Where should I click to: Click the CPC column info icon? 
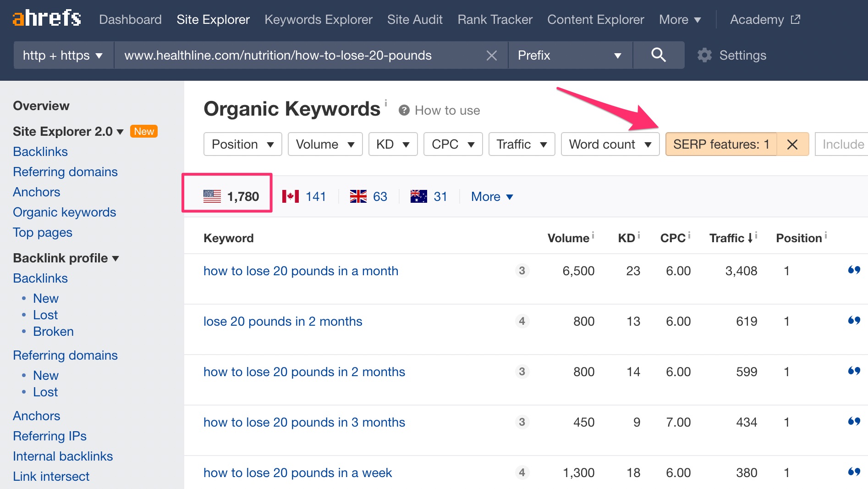point(689,235)
